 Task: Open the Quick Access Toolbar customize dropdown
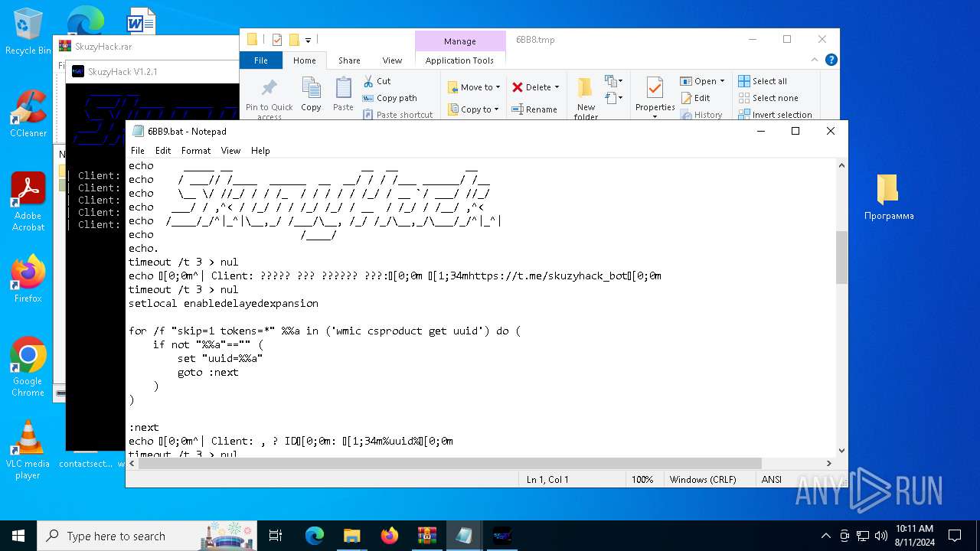[308, 40]
